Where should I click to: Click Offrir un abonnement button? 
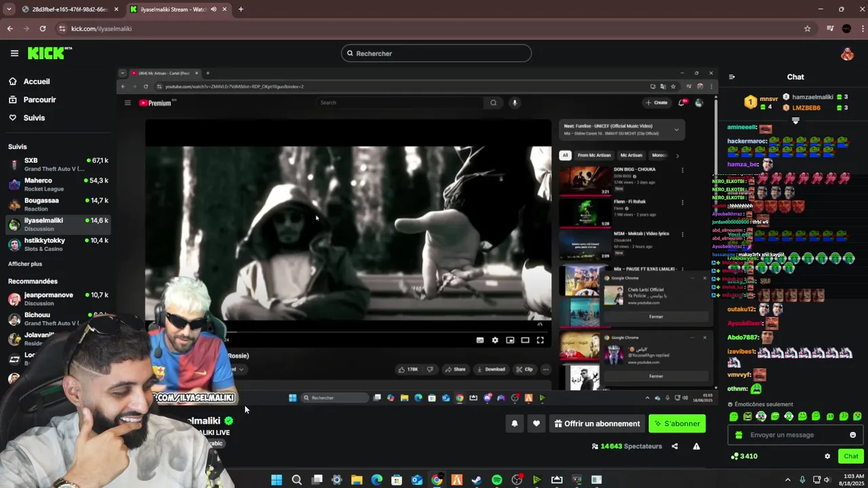tap(597, 424)
